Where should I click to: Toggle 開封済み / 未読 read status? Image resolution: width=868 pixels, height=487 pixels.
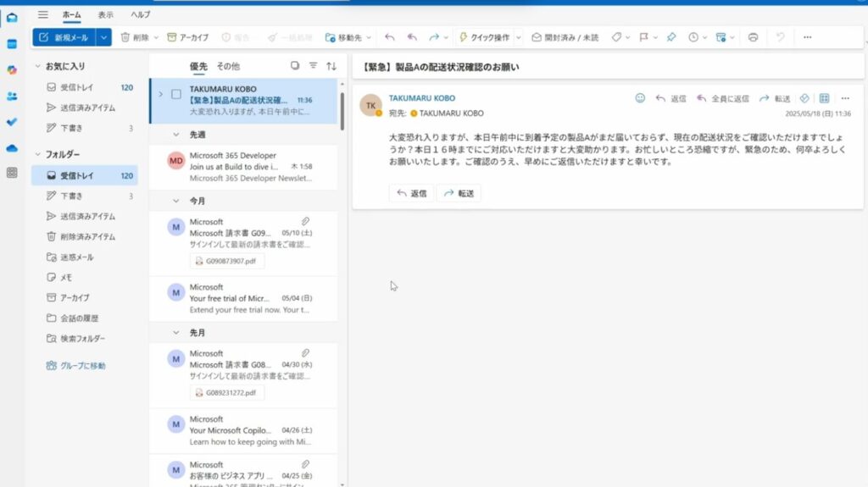565,37
